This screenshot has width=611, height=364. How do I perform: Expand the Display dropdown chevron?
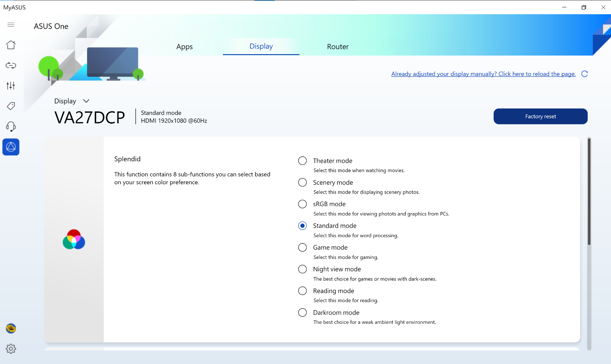(86, 101)
